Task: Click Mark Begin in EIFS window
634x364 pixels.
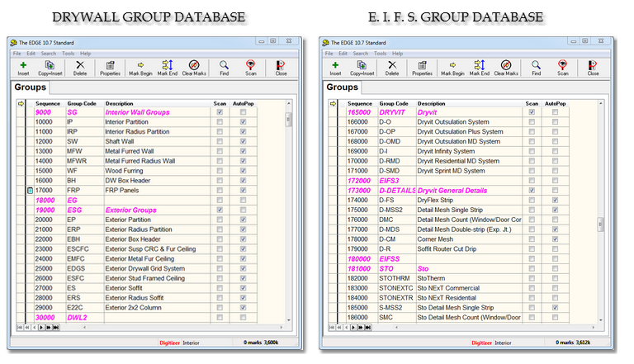Action: [452, 68]
